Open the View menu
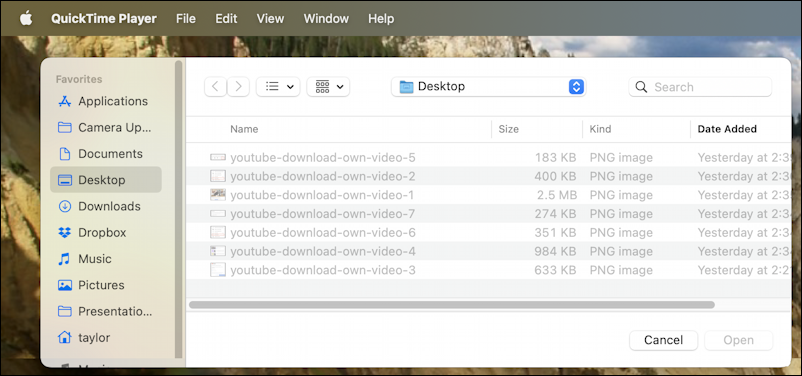This screenshot has height=376, width=802. click(x=270, y=19)
